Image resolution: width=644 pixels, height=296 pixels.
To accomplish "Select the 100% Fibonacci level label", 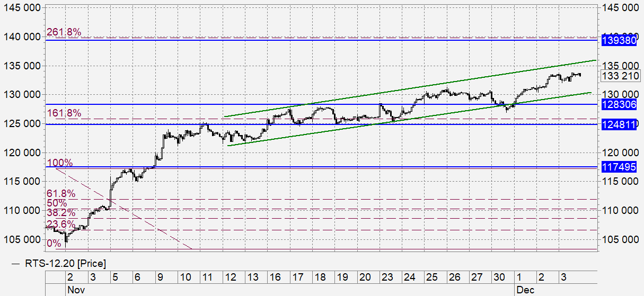I will pyautogui.click(x=60, y=162).
